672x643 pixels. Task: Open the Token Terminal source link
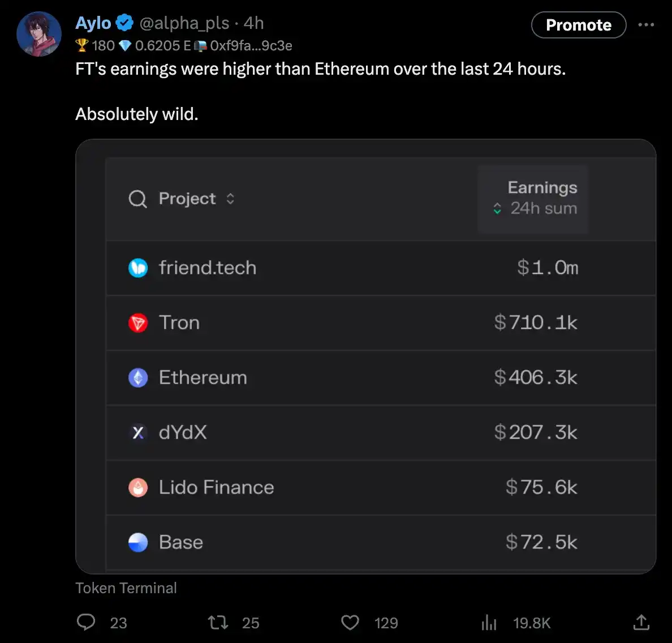click(x=126, y=588)
